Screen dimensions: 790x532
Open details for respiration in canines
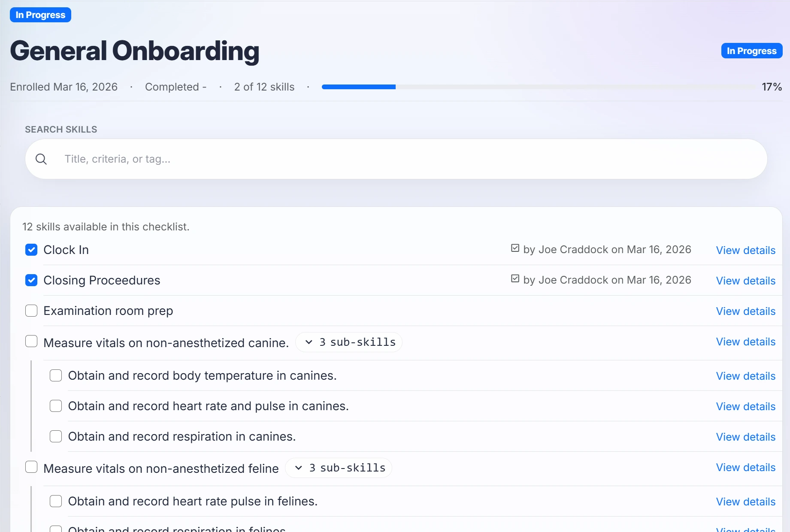click(x=745, y=437)
